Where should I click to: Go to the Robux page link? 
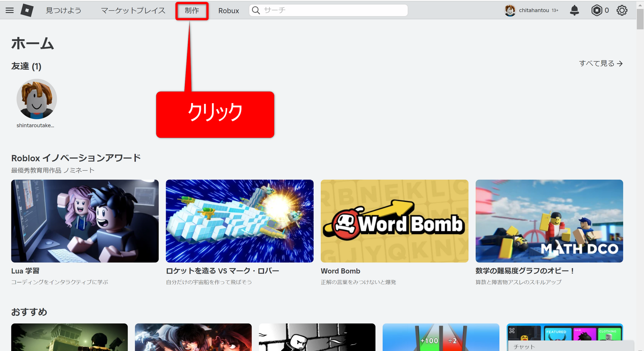click(x=228, y=11)
